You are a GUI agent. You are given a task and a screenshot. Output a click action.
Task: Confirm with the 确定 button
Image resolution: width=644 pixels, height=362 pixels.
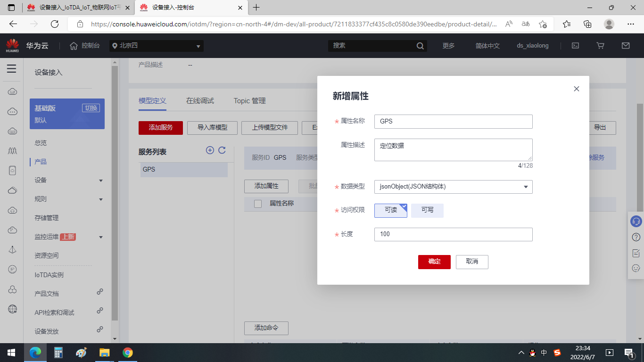[x=434, y=262]
